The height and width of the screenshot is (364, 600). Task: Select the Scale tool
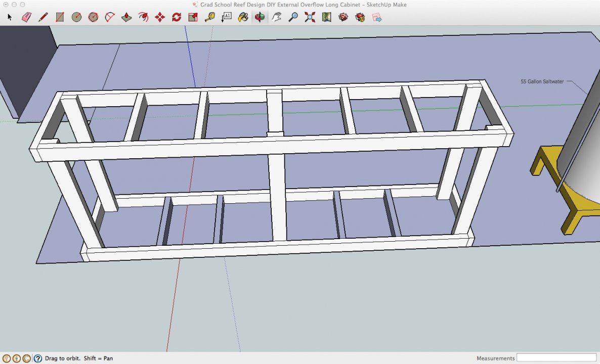[193, 17]
